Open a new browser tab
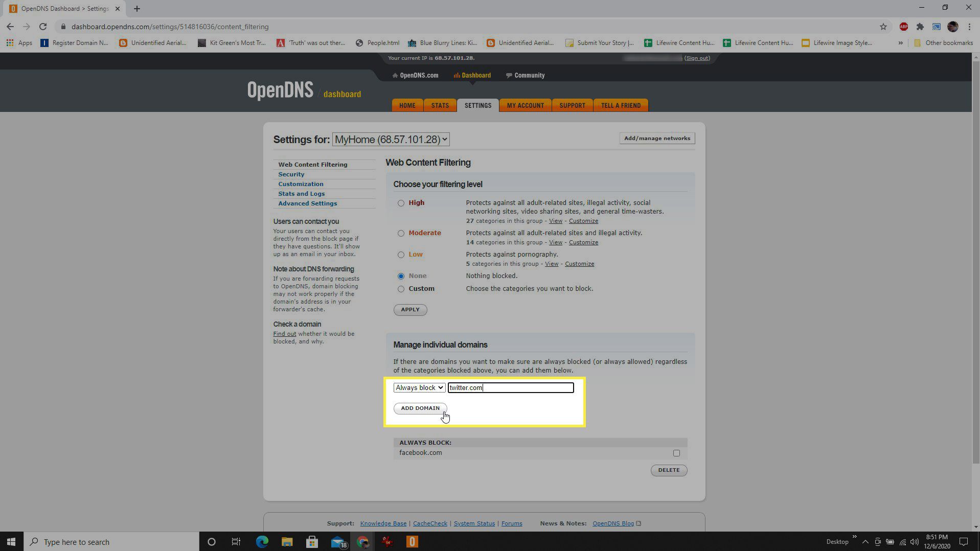Viewport: 980px width, 551px height. 136,9
